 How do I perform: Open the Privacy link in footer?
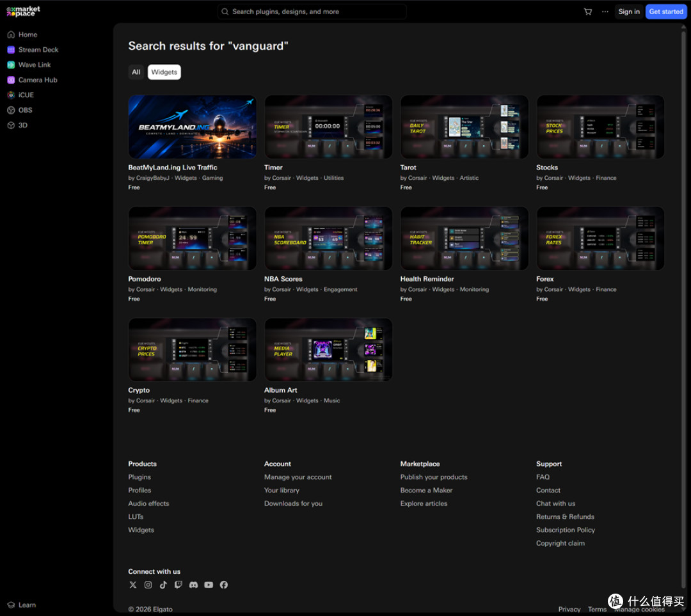click(569, 609)
